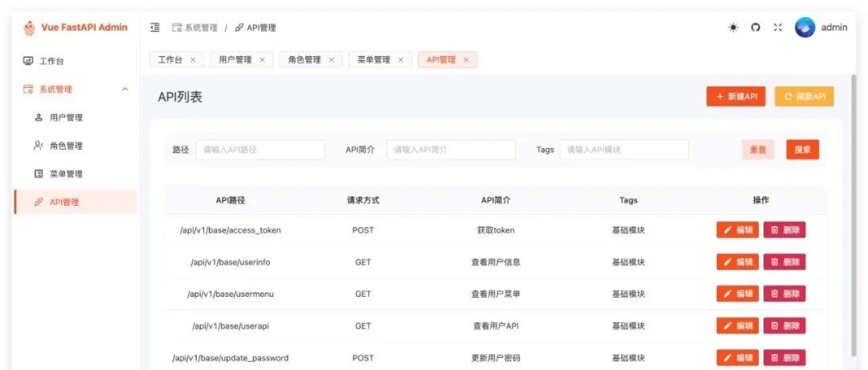Image resolution: width=868 pixels, height=370 pixels.
Task: Focus the 路径 API path input
Action: 260,150
